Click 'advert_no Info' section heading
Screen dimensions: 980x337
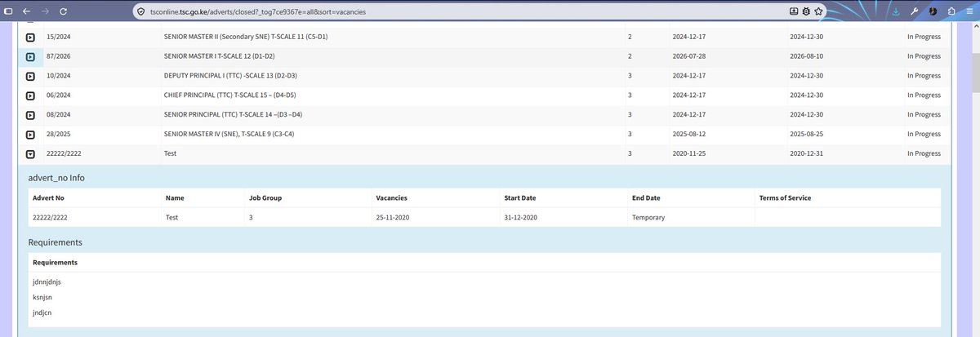pyautogui.click(x=56, y=177)
